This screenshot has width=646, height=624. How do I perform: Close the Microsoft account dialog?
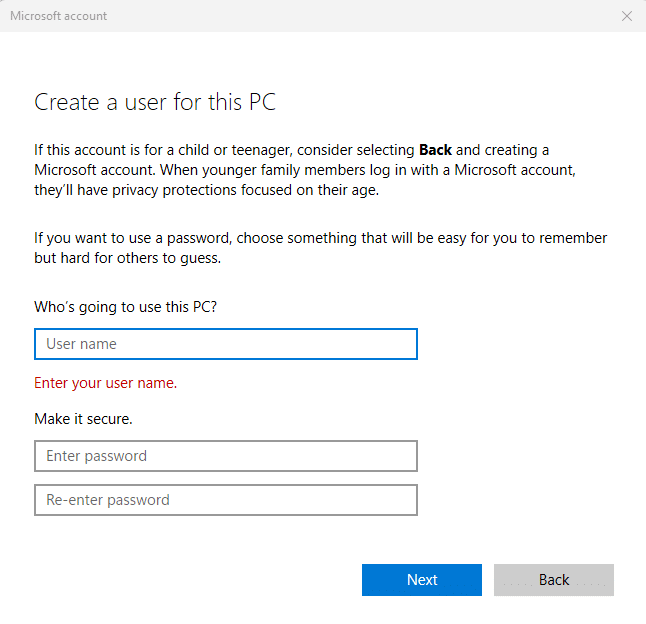(627, 16)
